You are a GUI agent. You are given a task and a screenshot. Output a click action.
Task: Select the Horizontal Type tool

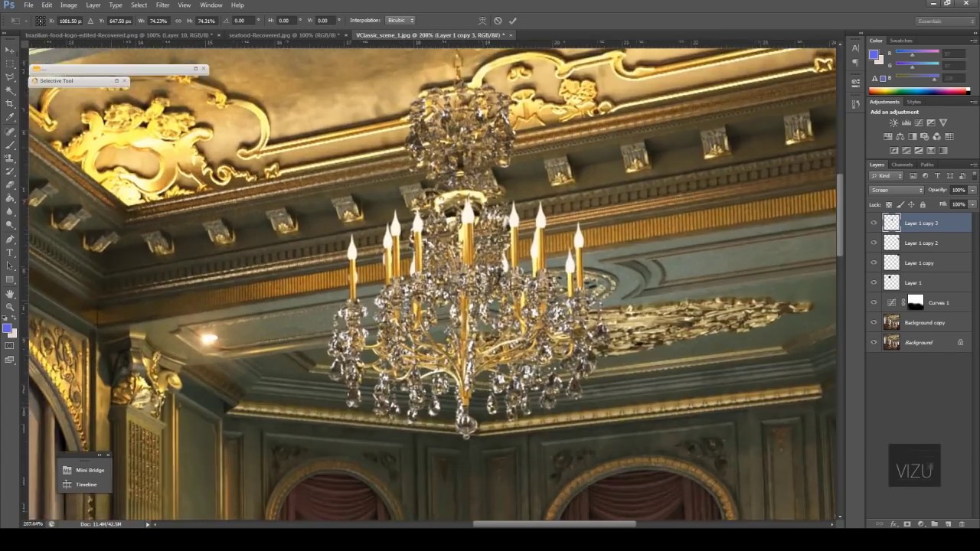point(10,253)
